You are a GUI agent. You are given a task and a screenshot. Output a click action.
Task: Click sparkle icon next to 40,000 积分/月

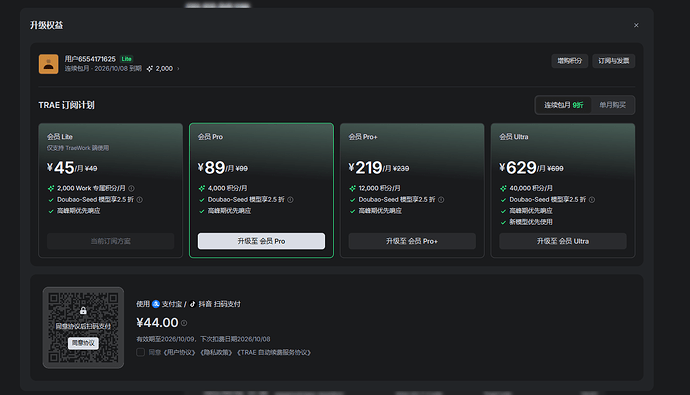coord(503,188)
